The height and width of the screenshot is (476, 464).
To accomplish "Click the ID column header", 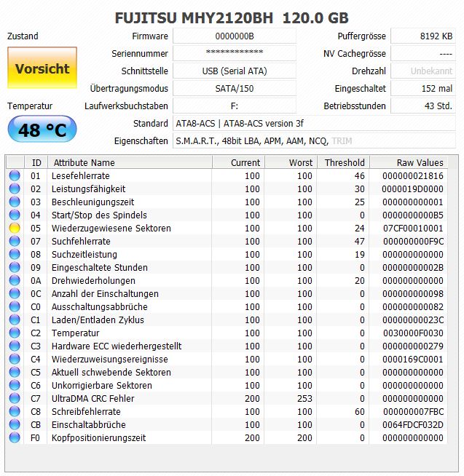I will coord(36,163).
